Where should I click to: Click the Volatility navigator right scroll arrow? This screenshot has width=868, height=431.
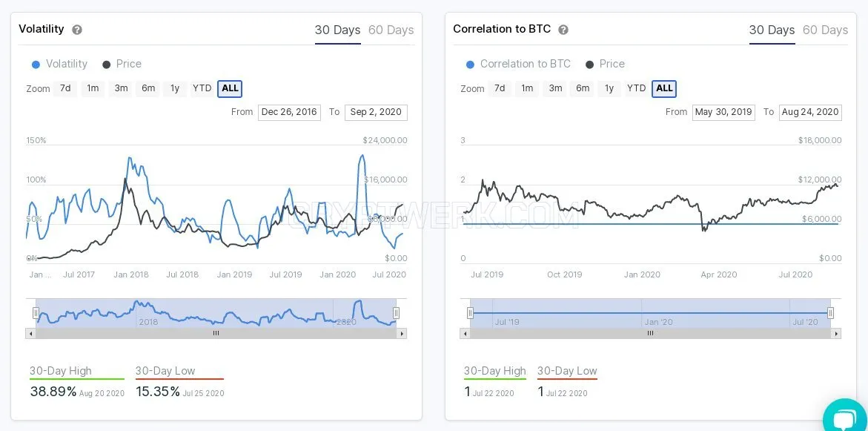tap(402, 334)
